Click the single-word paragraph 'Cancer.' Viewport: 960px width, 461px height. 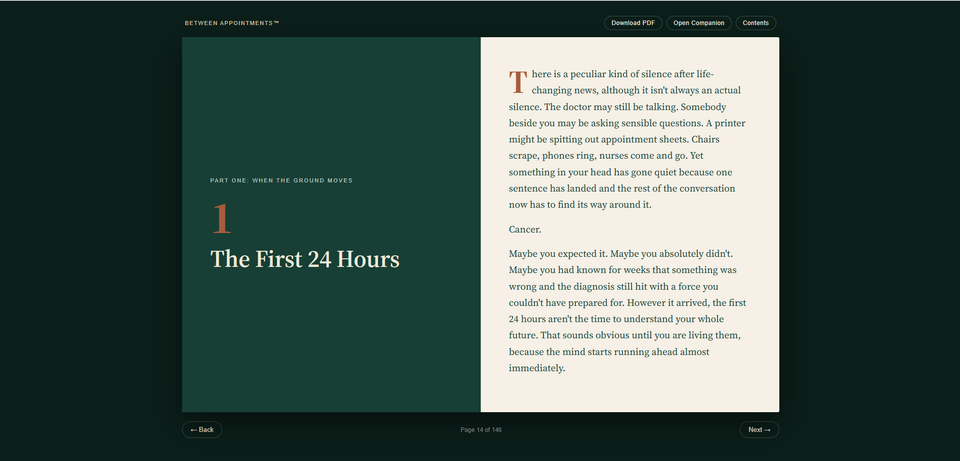point(525,230)
